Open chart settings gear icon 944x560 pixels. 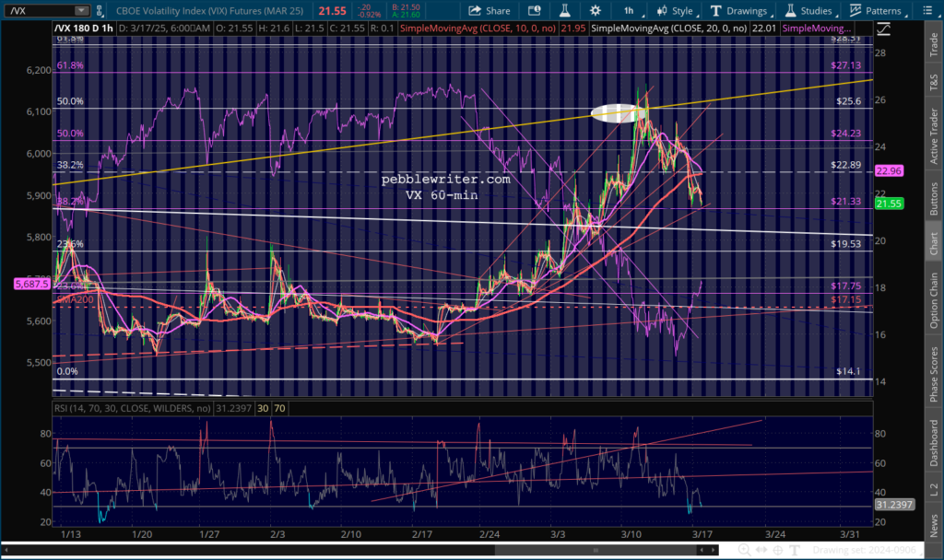coord(596,11)
